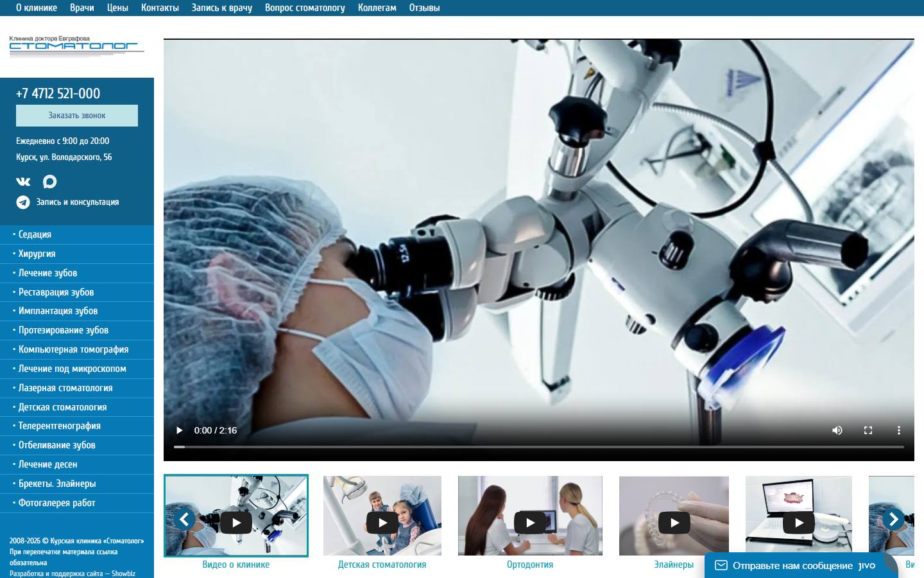Play the 'Ортодонтия' video thumbnail

click(530, 522)
